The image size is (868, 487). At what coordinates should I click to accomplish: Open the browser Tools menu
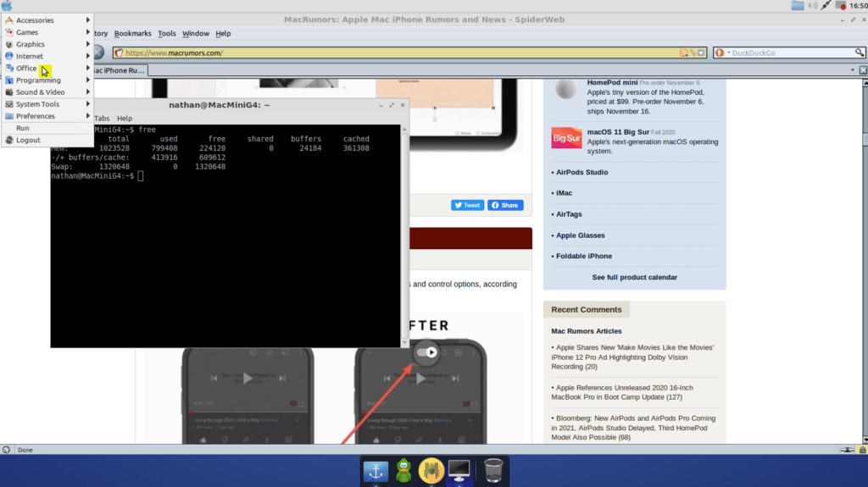pyautogui.click(x=167, y=33)
